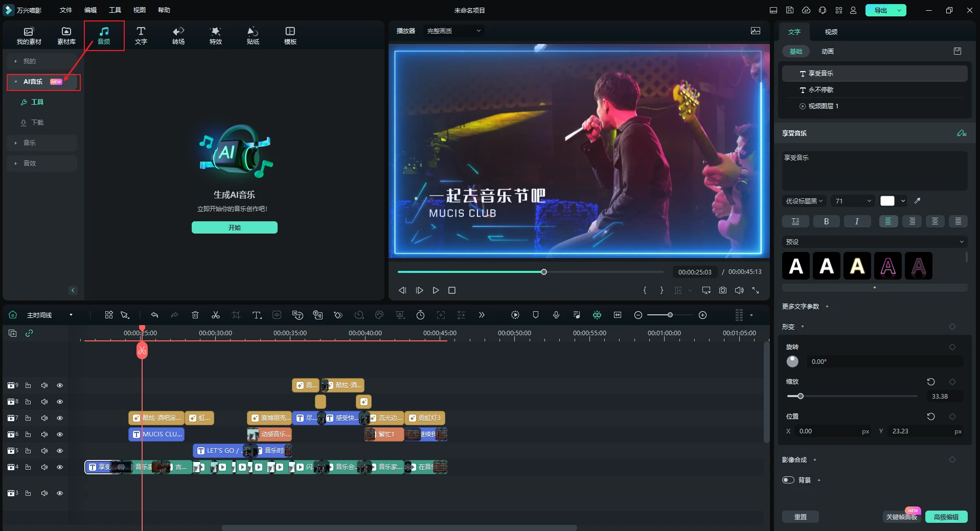The width and height of the screenshot is (980, 531).
Task: Click the 重置 reset button
Action: 801,517
